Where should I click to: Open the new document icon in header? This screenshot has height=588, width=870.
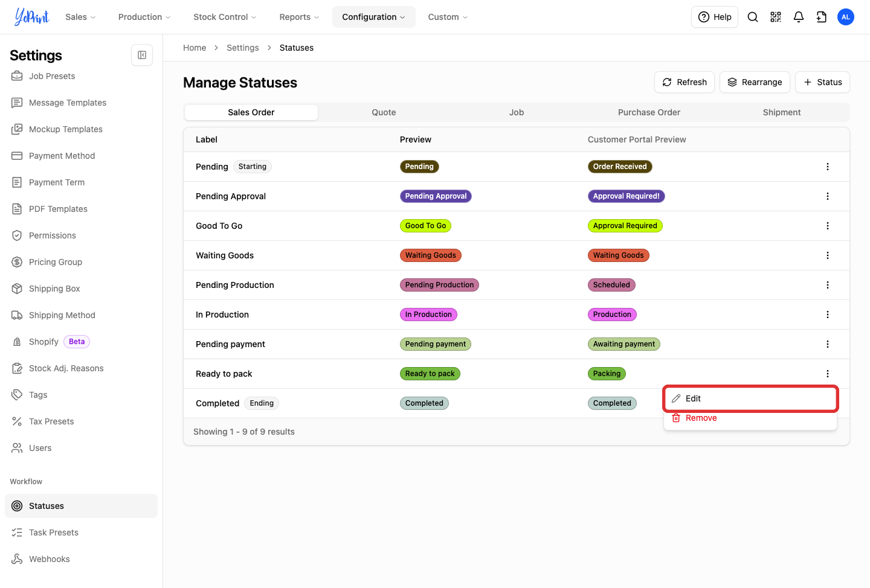822,17
